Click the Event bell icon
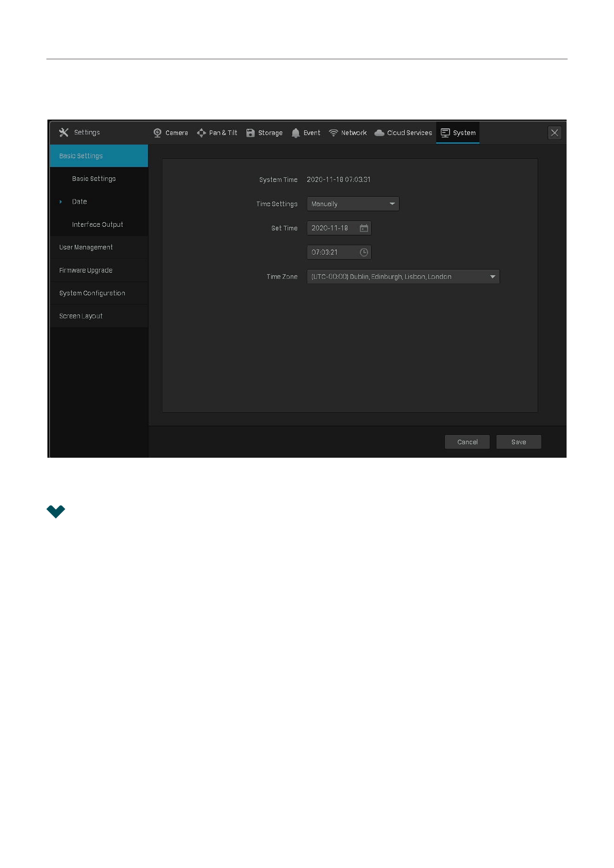614x868 pixels. coord(295,133)
